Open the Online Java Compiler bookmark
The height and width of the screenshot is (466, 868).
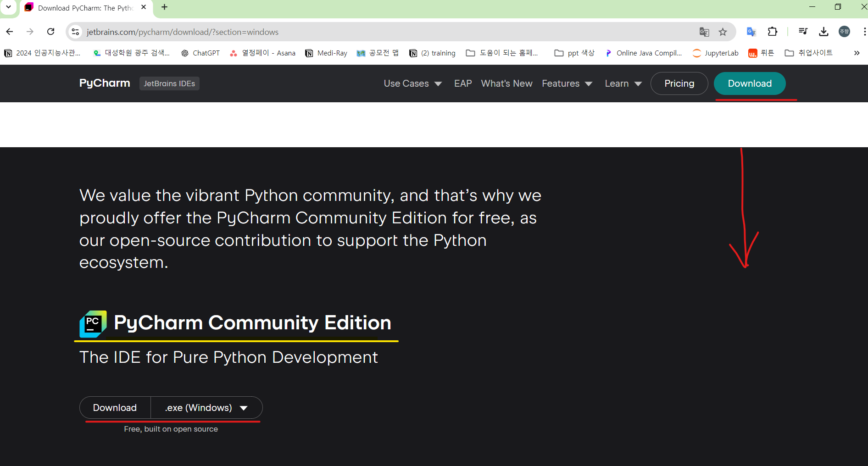coord(643,53)
